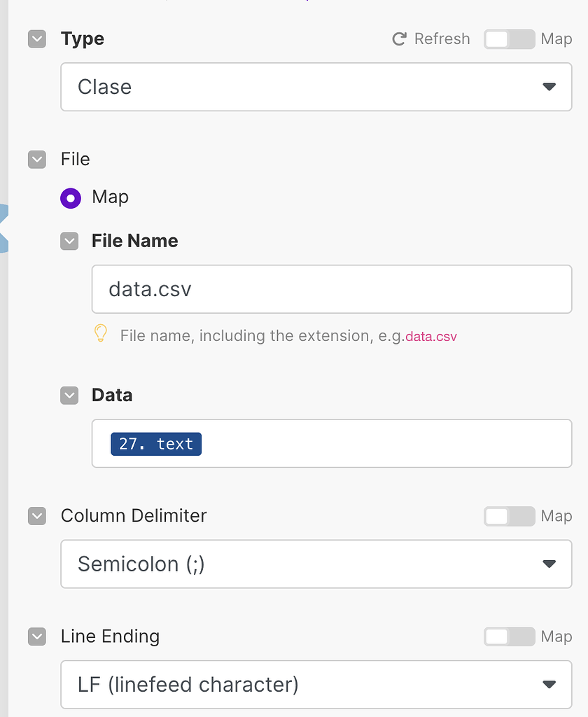The image size is (588, 717).
Task: Open the Semicolon (;) delimiter dropdown
Action: coord(316,564)
